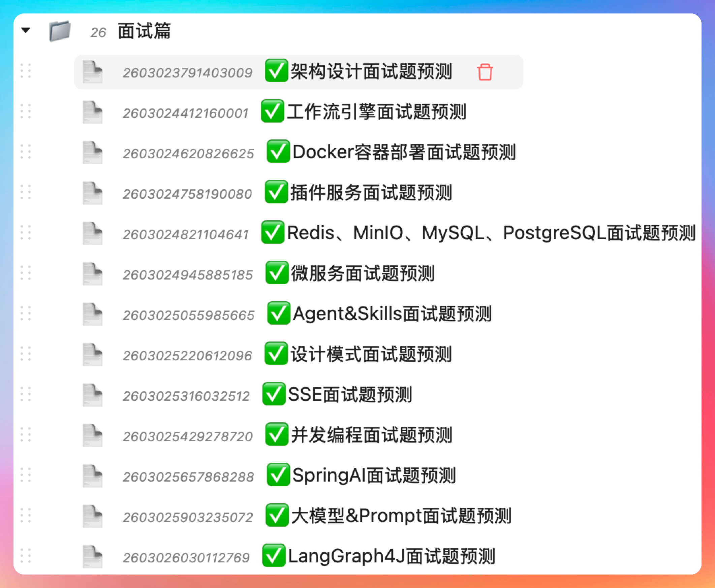Click the 面试篇 folder icon
Image resolution: width=715 pixels, height=588 pixels.
click(60, 31)
